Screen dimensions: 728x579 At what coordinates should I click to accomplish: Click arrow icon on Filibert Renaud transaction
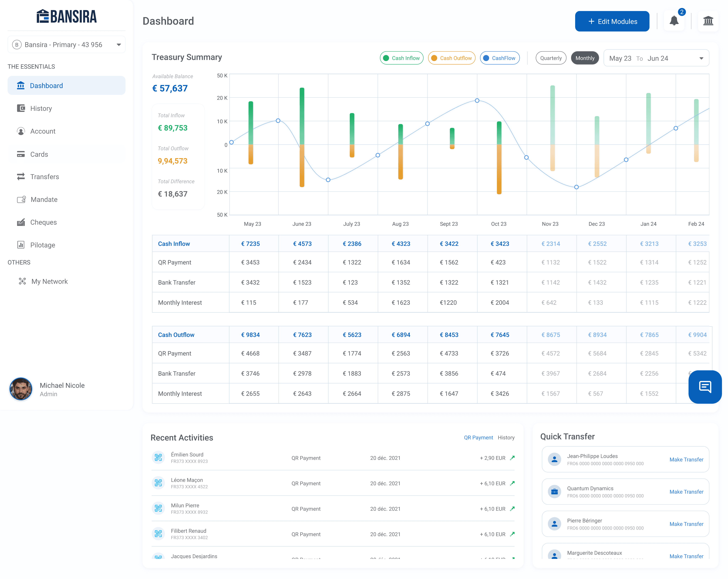(x=512, y=534)
